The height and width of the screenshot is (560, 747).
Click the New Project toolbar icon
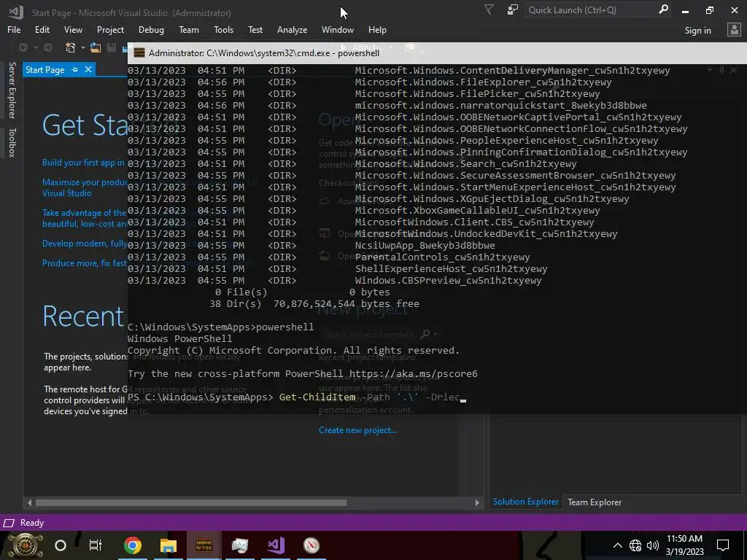pyautogui.click(x=71, y=47)
